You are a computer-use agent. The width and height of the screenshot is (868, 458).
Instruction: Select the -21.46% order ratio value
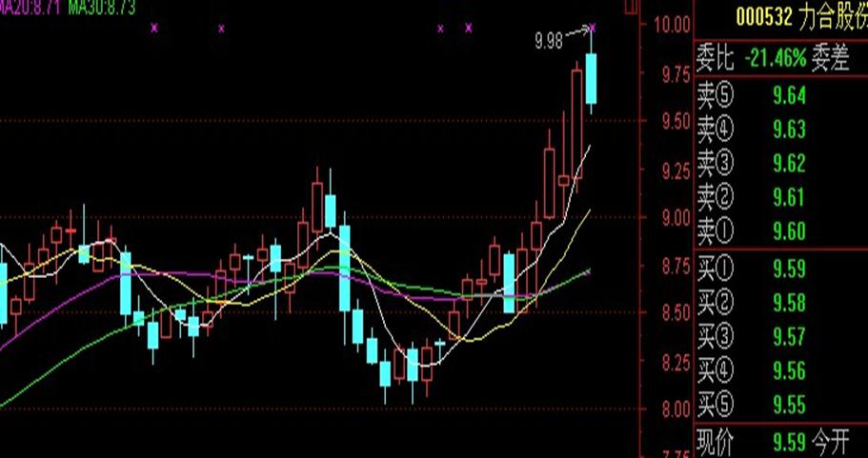(776, 59)
